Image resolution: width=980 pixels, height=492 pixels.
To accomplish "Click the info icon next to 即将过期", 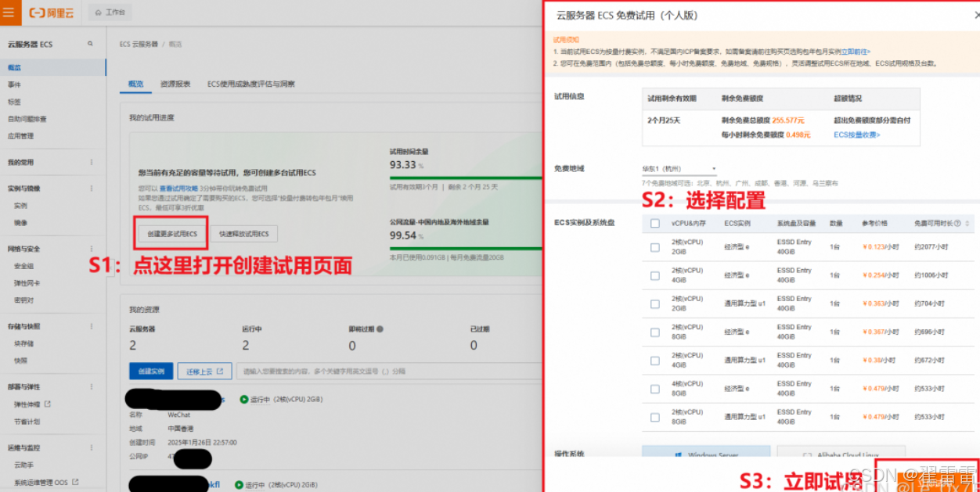I will pos(380,329).
